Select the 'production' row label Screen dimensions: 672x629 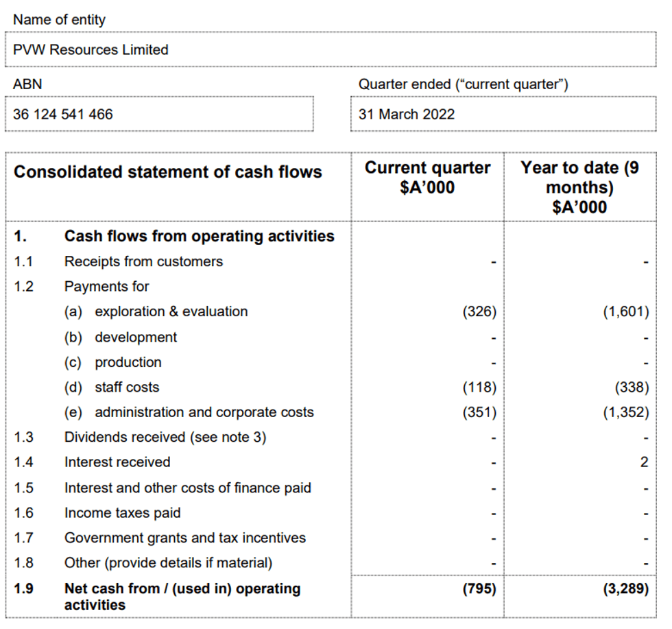[x=128, y=363]
